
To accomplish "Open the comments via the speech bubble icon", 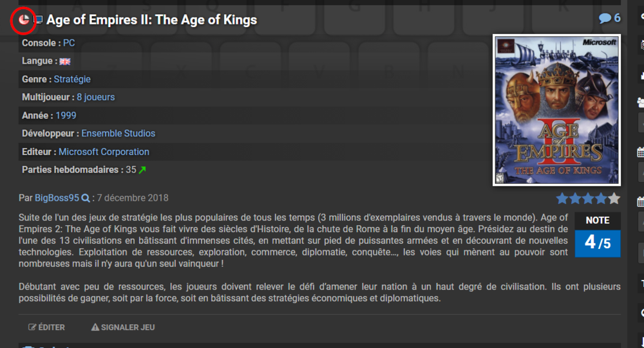I will 605,18.
